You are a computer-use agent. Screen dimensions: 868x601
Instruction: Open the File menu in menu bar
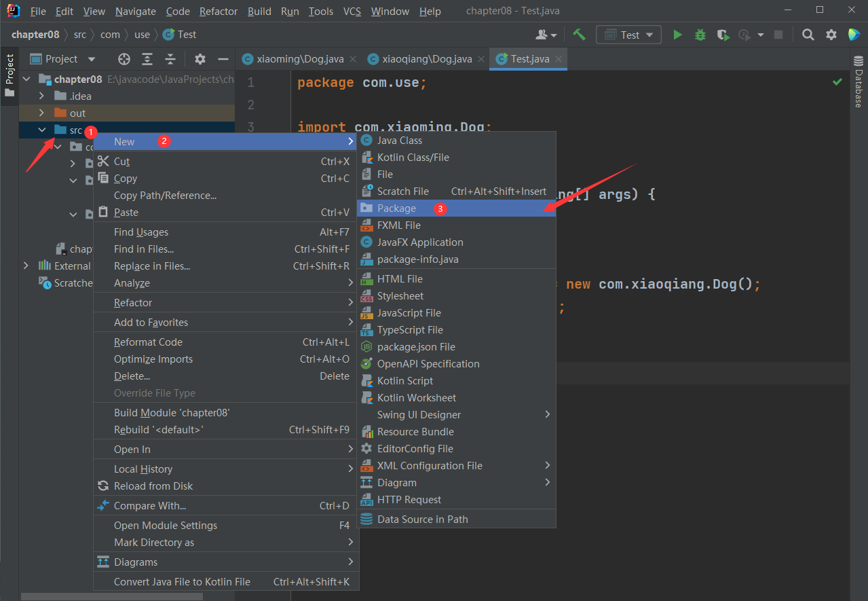[38, 12]
